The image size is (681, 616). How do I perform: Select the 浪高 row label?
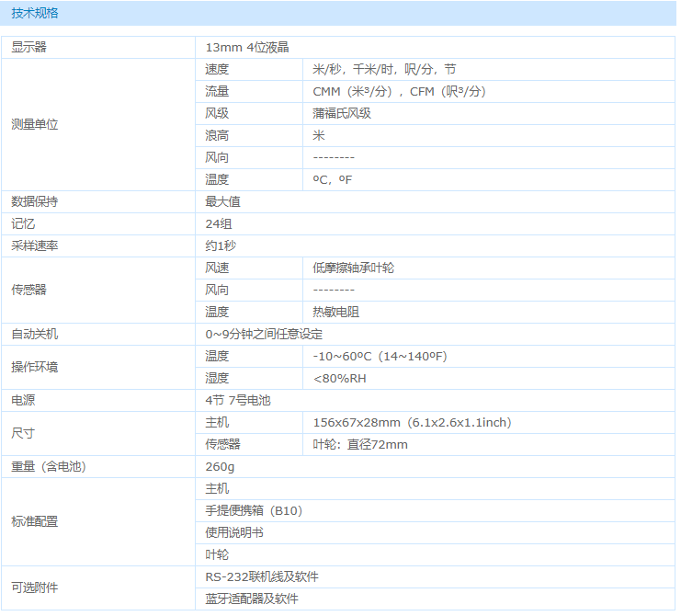coord(217,135)
